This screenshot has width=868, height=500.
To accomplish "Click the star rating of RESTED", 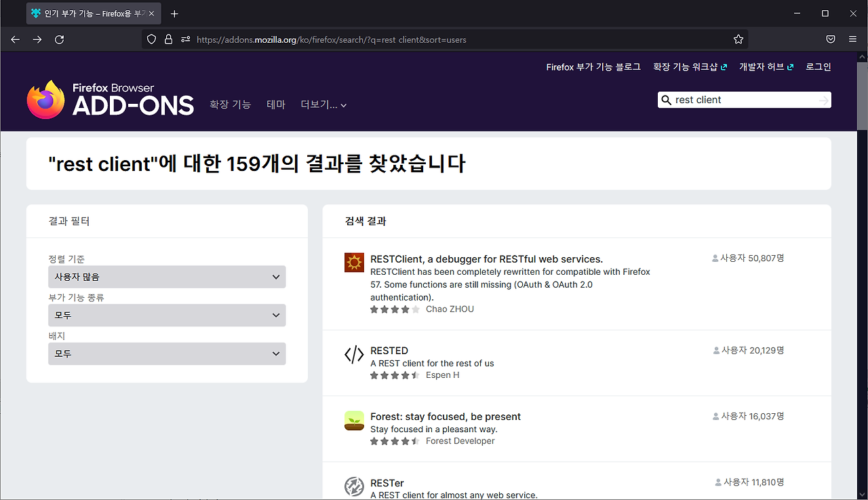I will (x=395, y=375).
